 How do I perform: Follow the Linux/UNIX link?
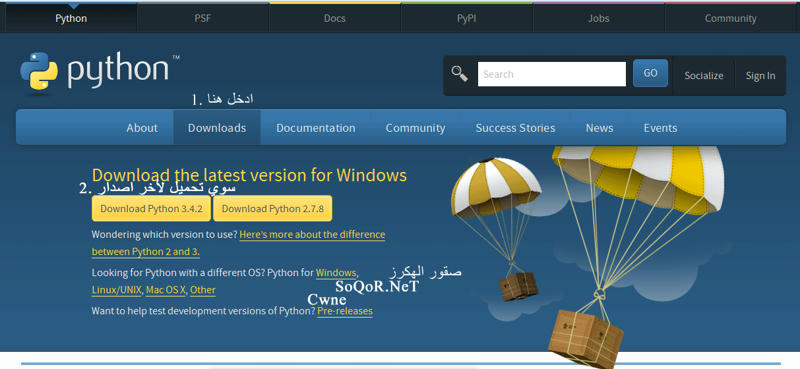pos(116,290)
